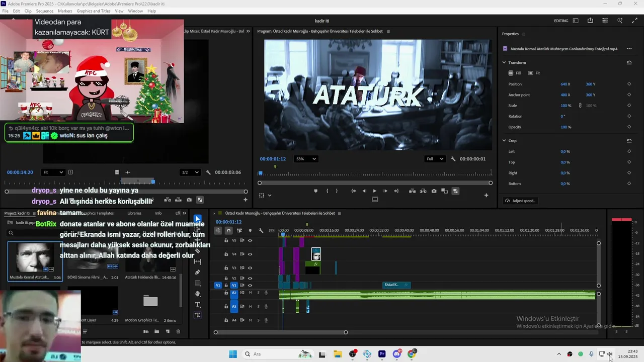Viewport: 644px width, 362px height.
Task: Go to In point in Program Monitor
Action: tap(354, 191)
